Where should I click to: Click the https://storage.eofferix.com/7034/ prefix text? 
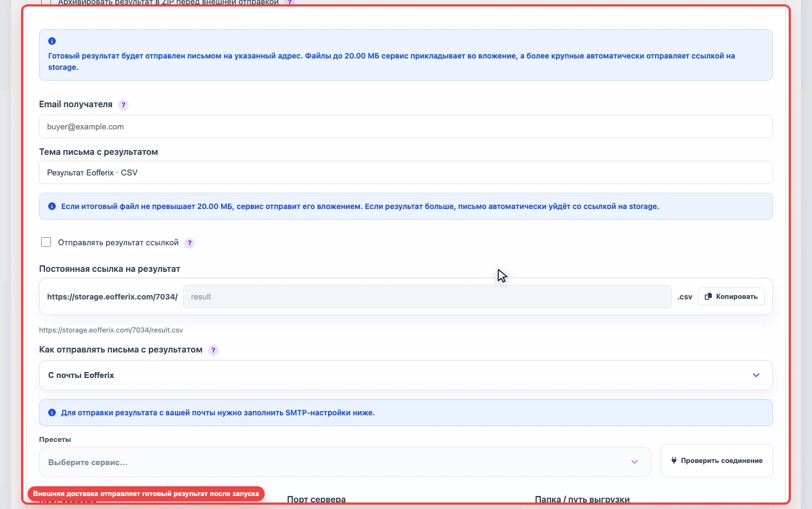(x=112, y=297)
